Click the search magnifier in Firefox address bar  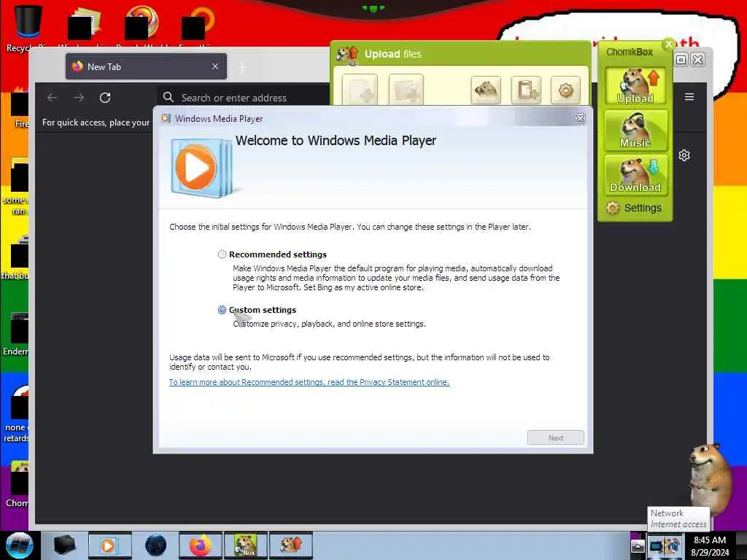169,97
